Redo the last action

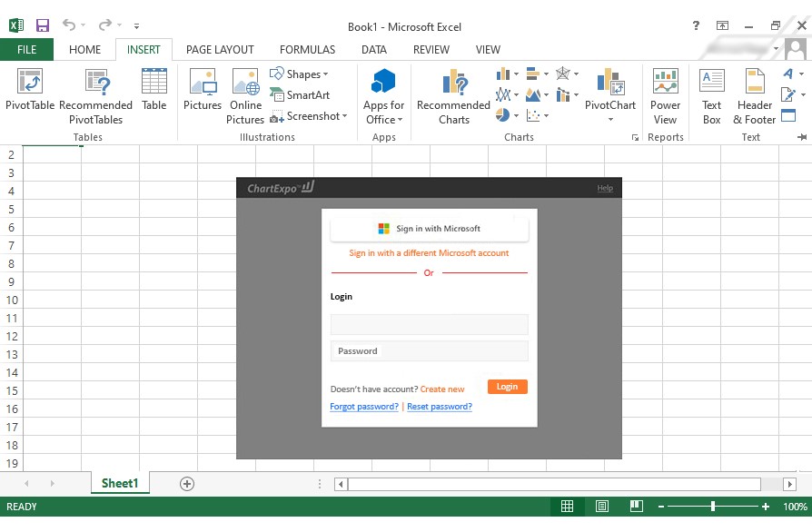pos(105,25)
